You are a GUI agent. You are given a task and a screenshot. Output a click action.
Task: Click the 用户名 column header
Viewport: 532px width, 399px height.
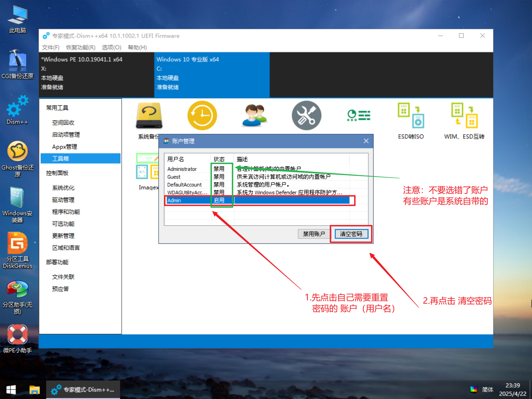click(x=188, y=159)
